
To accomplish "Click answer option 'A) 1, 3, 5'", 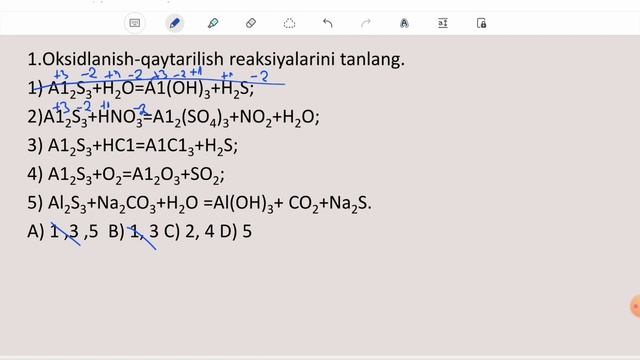I will [62, 231].
